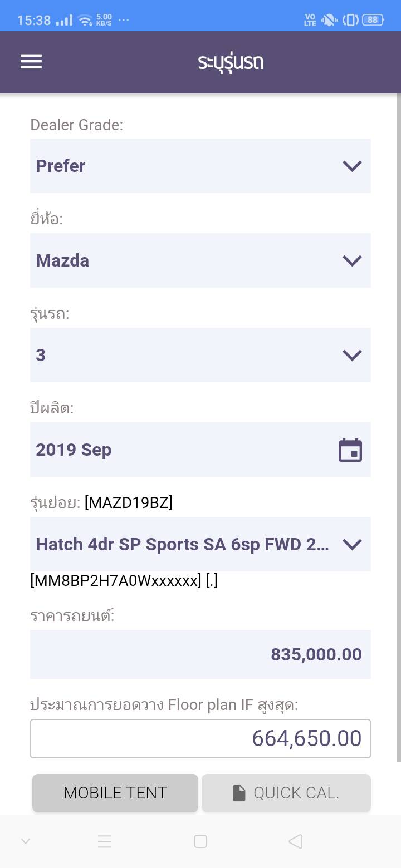Viewport: 401px width, 868px height.
Task: Tap the calendar icon for production year
Action: coord(350,450)
